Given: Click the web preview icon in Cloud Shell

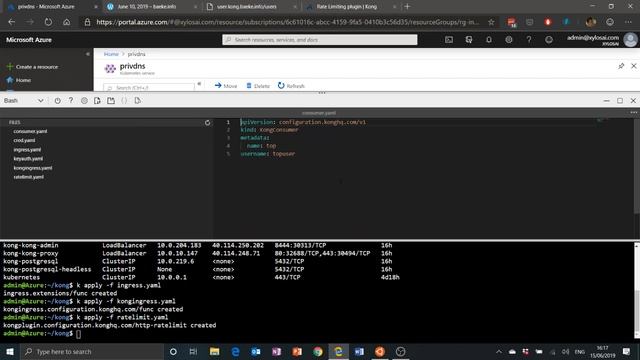Looking at the screenshot, I should (138, 100).
